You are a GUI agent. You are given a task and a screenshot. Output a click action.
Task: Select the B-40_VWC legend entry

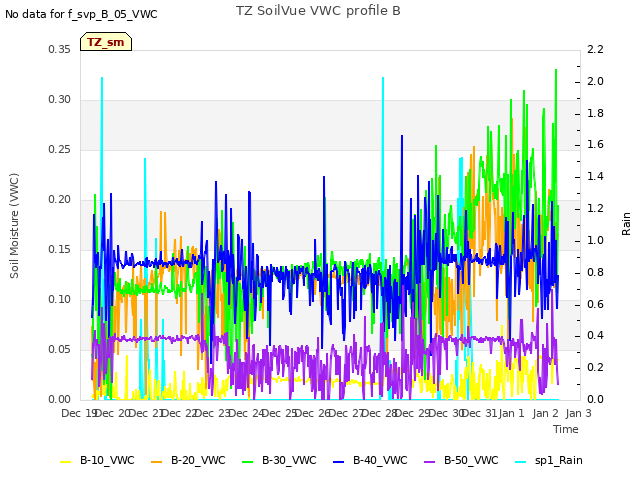tap(370, 460)
